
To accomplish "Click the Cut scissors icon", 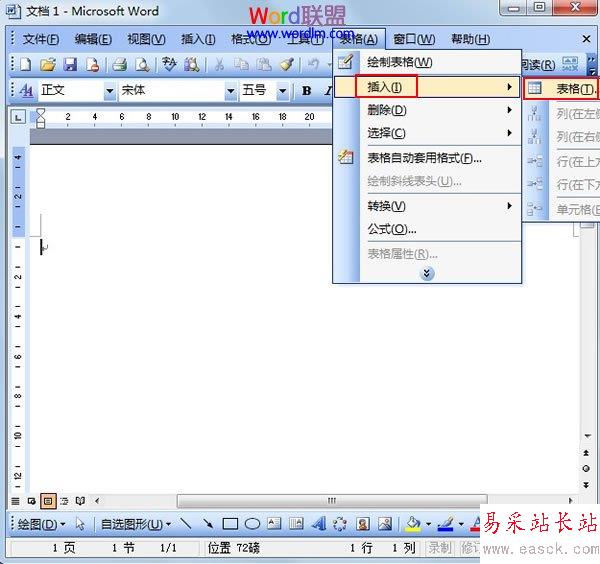I will 219,64.
